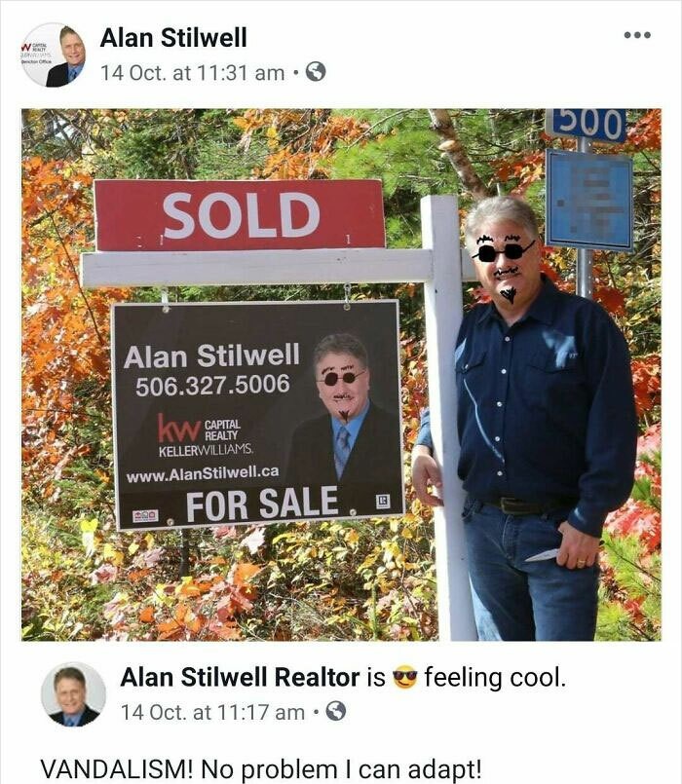Open the 14 Oct. at 11:17 am timestamp
Screen dimensions: 682x784
212,712
